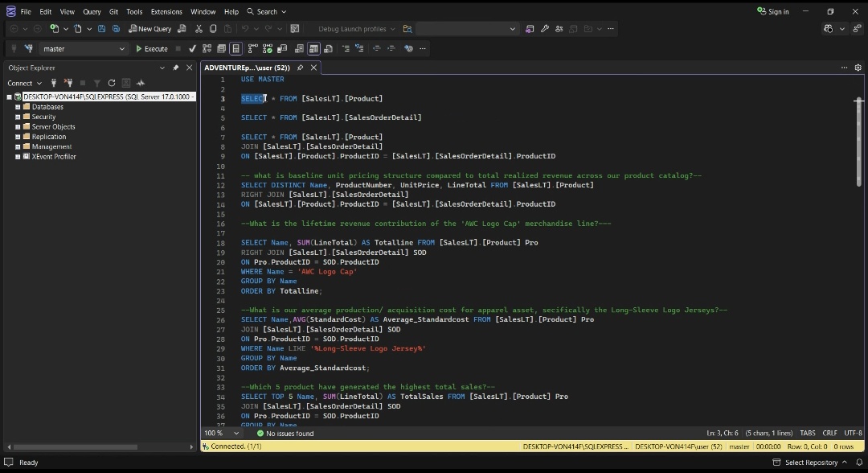868x473 pixels.
Task: Save the current query file
Action: [x=101, y=29]
